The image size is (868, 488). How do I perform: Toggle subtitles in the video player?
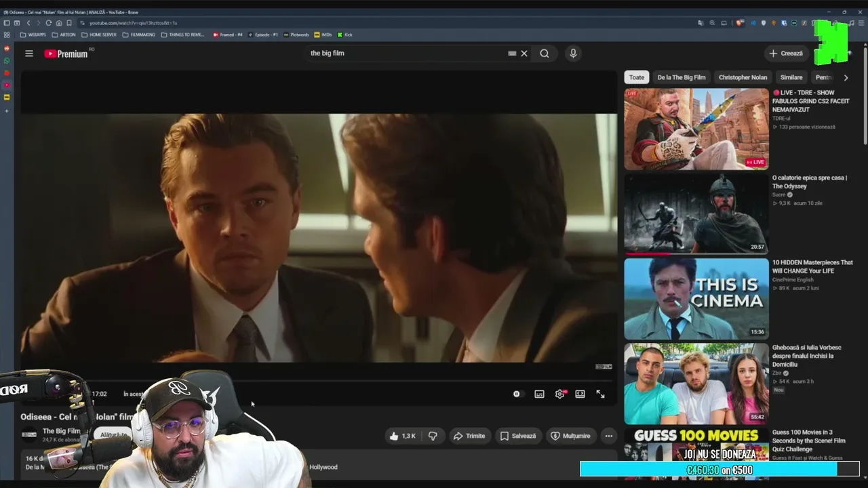(539, 394)
